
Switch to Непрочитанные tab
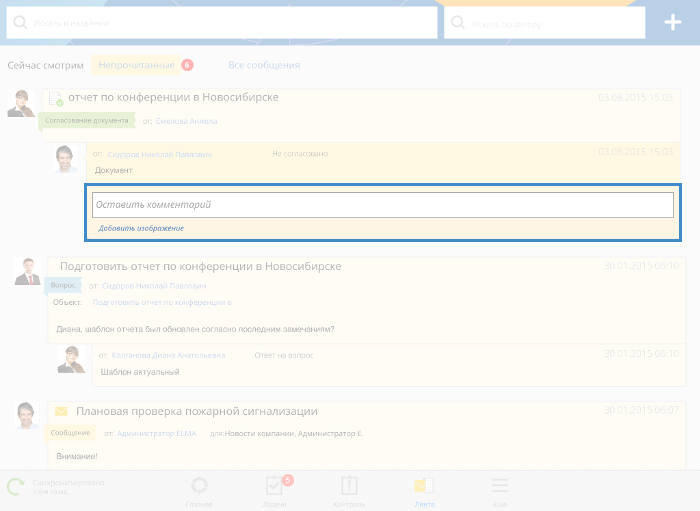pyautogui.click(x=136, y=65)
